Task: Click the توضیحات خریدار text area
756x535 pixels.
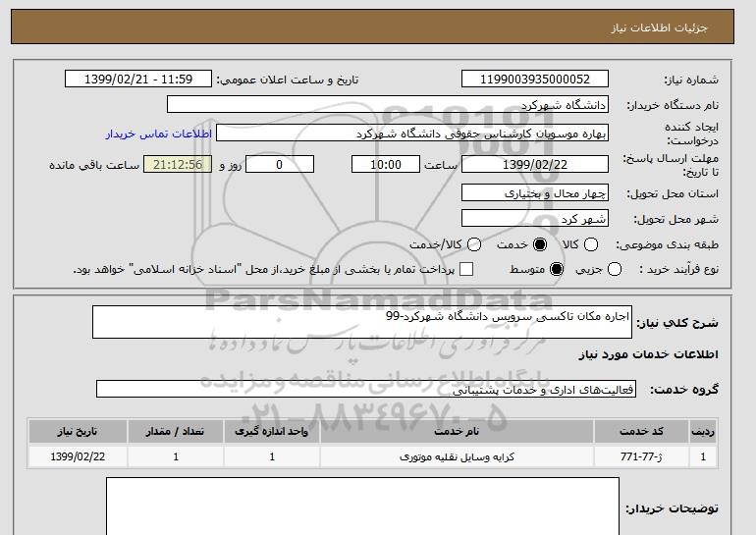Action: [x=362, y=507]
